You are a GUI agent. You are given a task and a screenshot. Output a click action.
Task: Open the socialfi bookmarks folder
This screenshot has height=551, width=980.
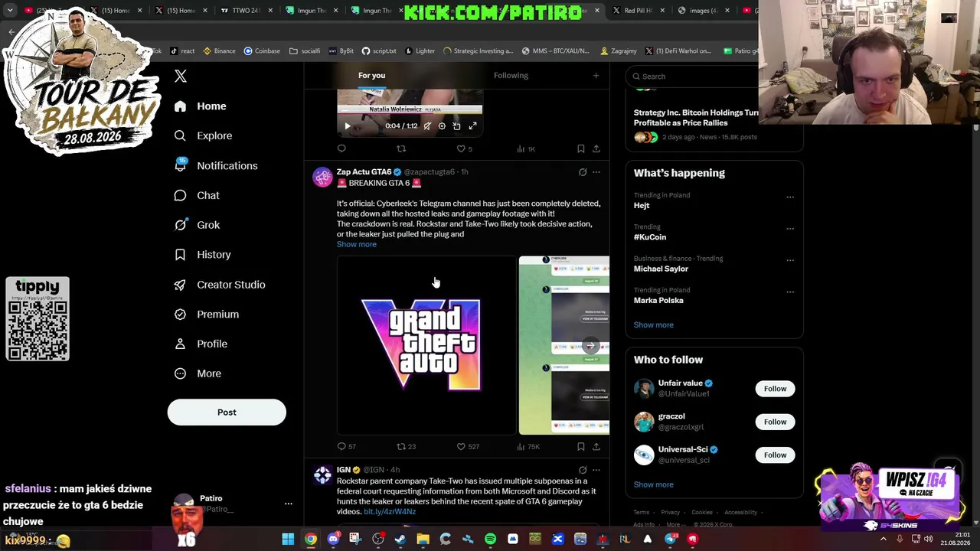[305, 51]
